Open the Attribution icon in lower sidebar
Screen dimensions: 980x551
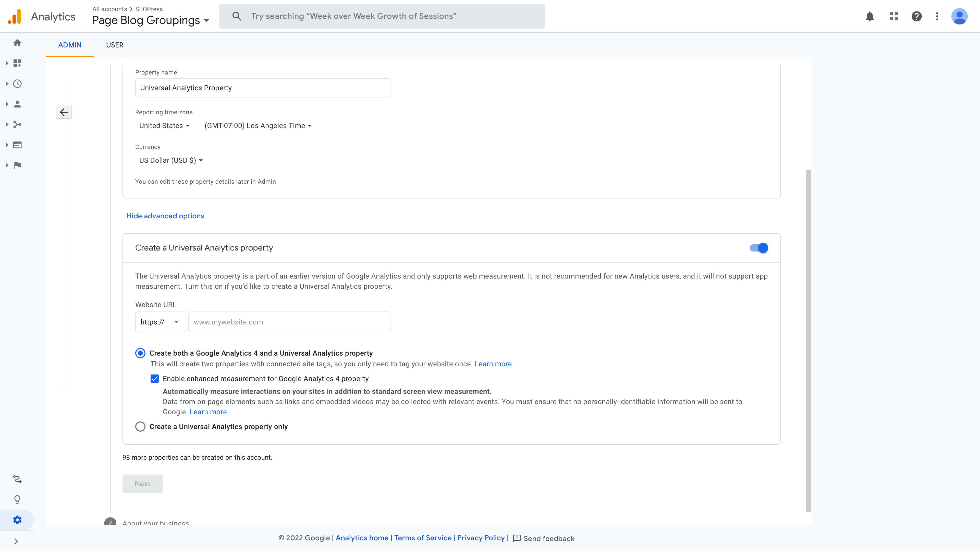17,479
